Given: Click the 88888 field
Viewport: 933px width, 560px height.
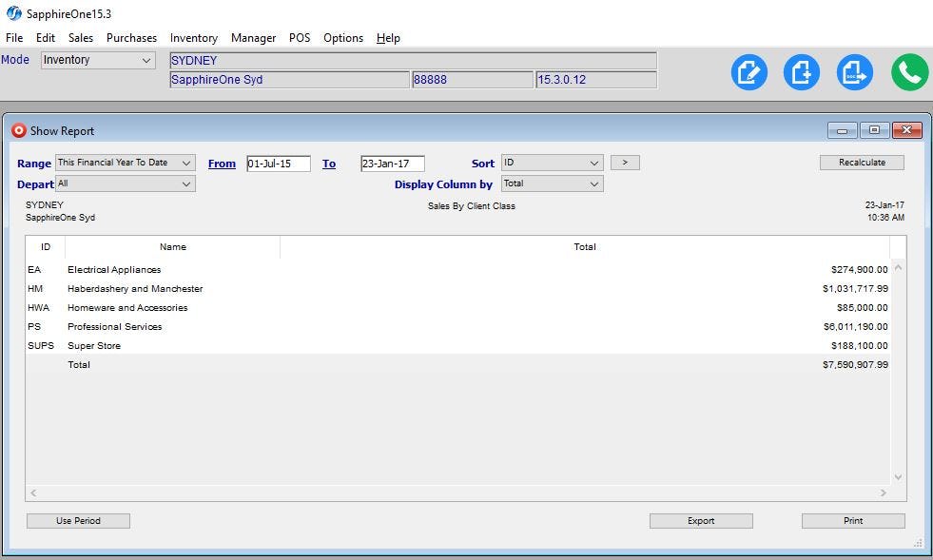Looking at the screenshot, I should (x=472, y=80).
